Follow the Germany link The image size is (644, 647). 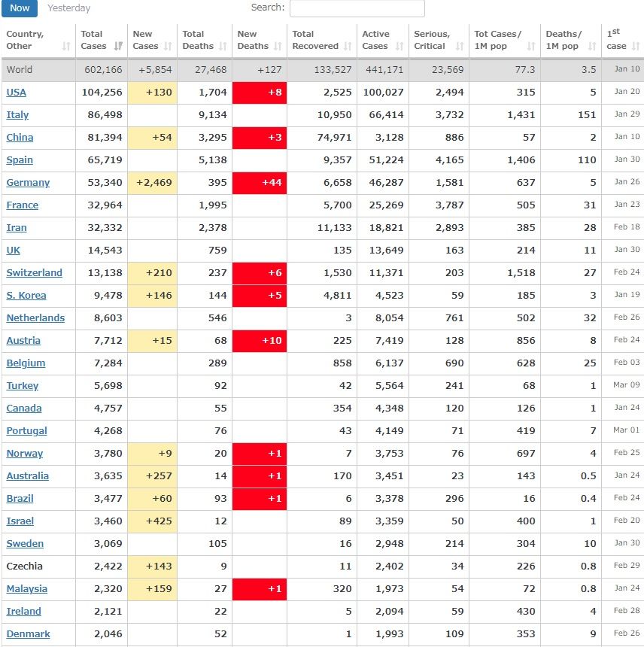pyautogui.click(x=28, y=183)
